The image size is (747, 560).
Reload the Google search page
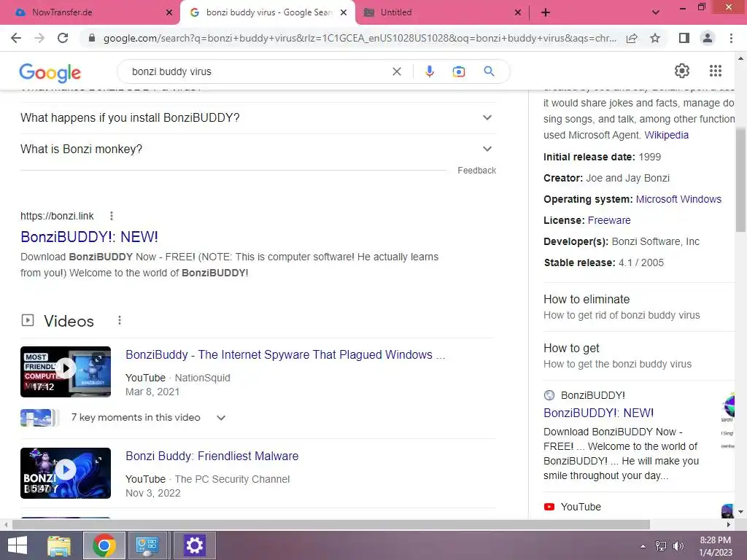coord(63,38)
